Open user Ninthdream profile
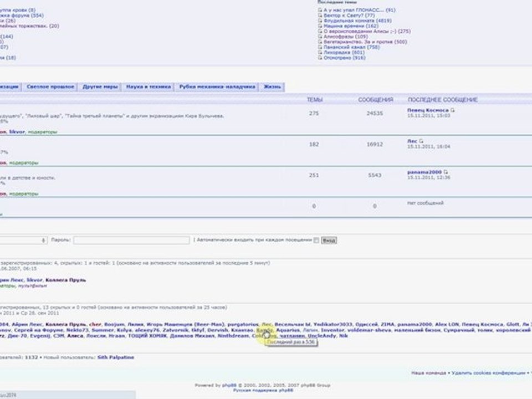Screen dimensions: 532x399 click(233, 336)
